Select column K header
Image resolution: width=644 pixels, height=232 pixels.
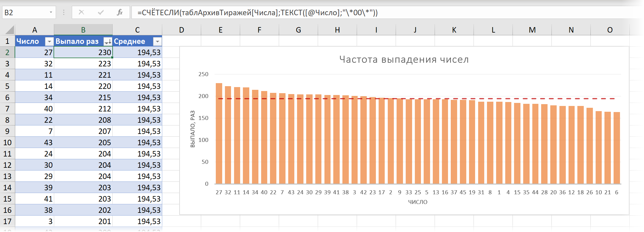click(454, 30)
